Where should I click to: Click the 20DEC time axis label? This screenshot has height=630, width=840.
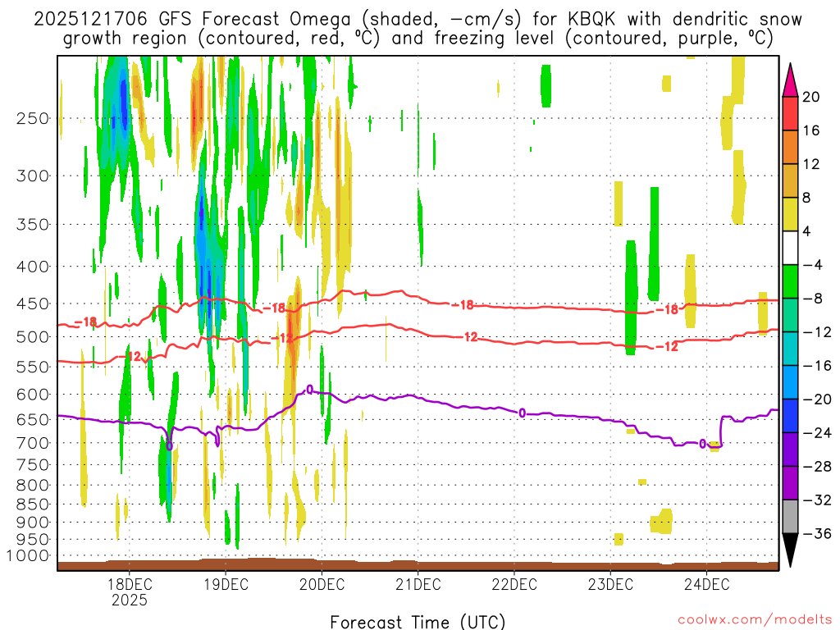tap(322, 584)
